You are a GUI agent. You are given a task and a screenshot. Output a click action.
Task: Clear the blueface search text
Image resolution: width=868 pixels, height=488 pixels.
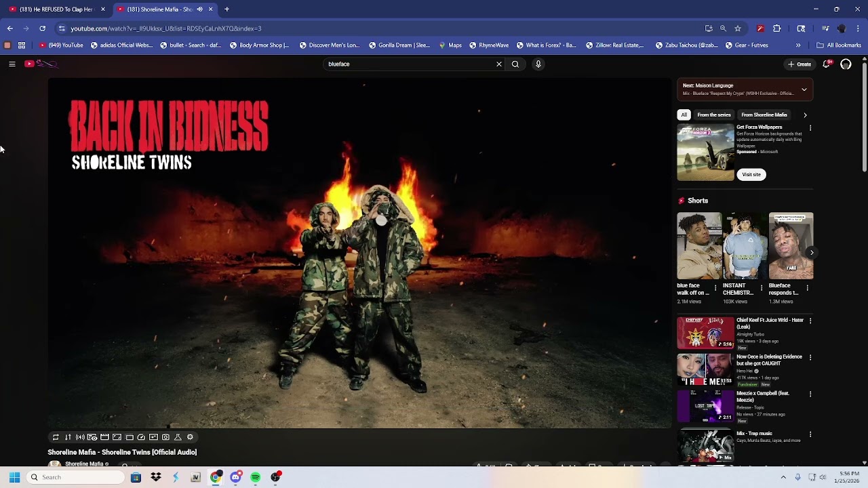[x=499, y=64]
